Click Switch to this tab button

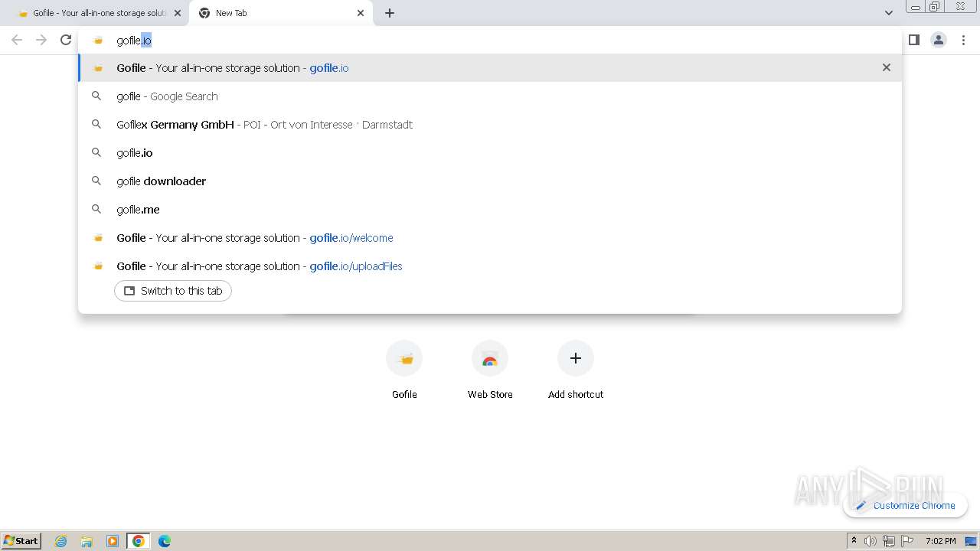173,291
